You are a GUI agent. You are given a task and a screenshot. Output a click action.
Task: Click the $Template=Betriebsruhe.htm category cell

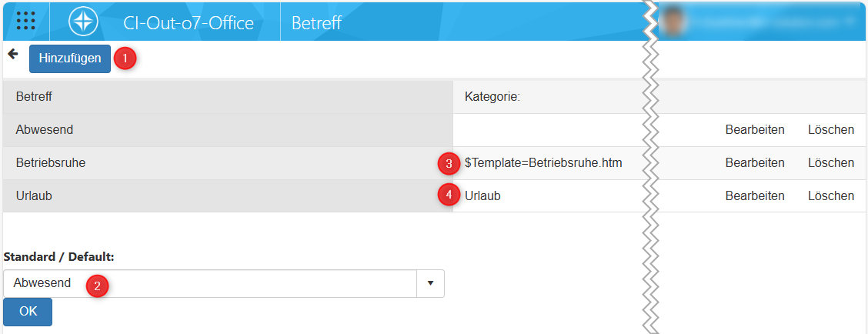coord(543,163)
